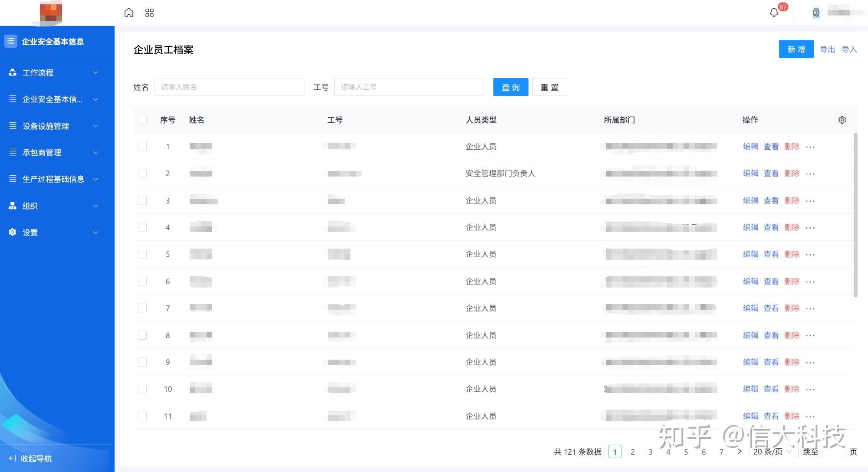Click the 新增 button
The image size is (868, 472).
click(x=796, y=49)
